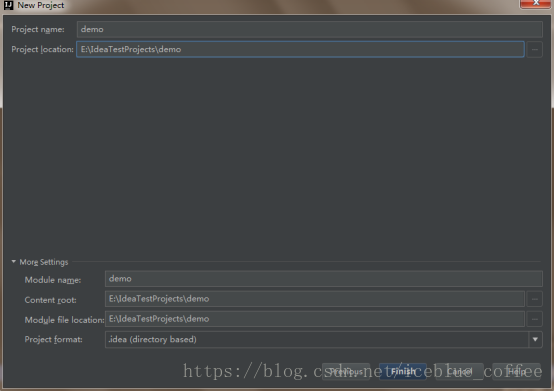Go back with the Previous button

(346, 372)
